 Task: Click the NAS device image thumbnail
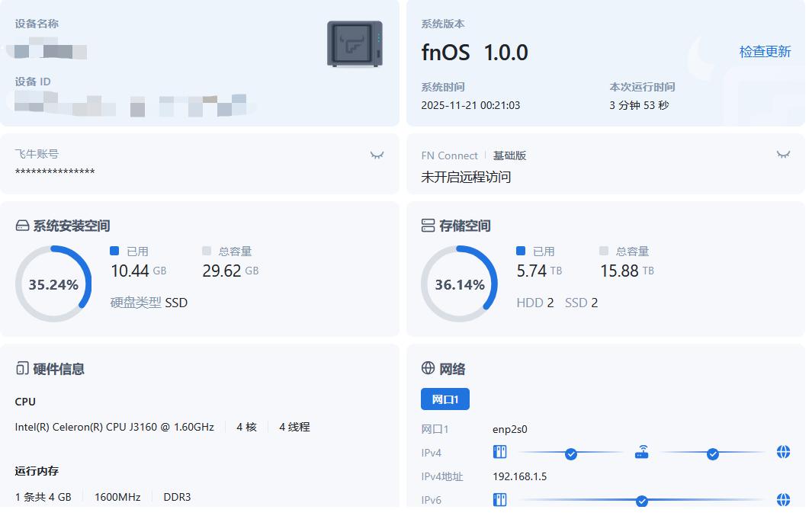[x=355, y=44]
